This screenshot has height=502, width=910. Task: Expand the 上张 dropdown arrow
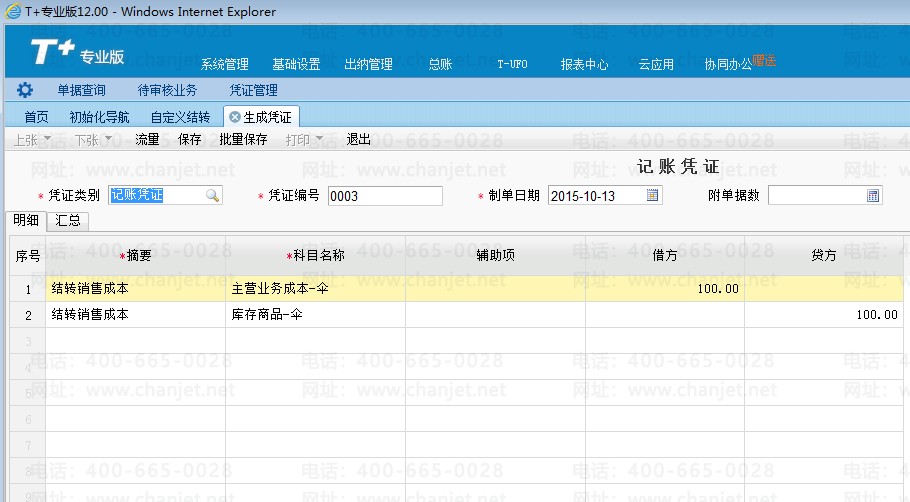pyautogui.click(x=46, y=140)
